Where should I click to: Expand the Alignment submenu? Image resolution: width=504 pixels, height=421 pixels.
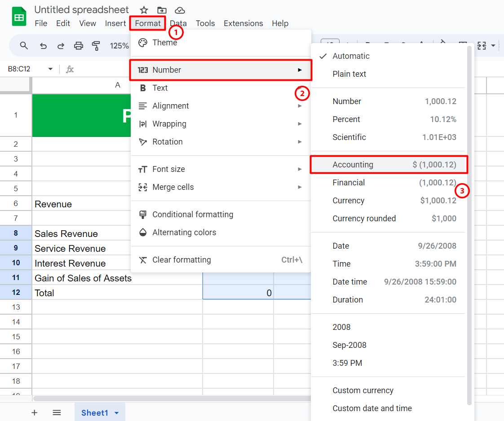[x=221, y=106]
